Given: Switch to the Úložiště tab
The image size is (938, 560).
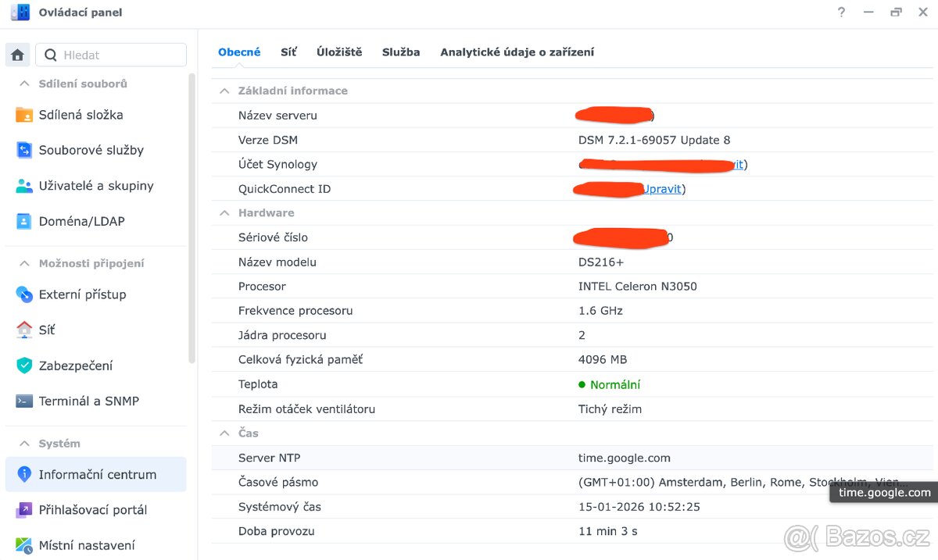Looking at the screenshot, I should pos(339,52).
